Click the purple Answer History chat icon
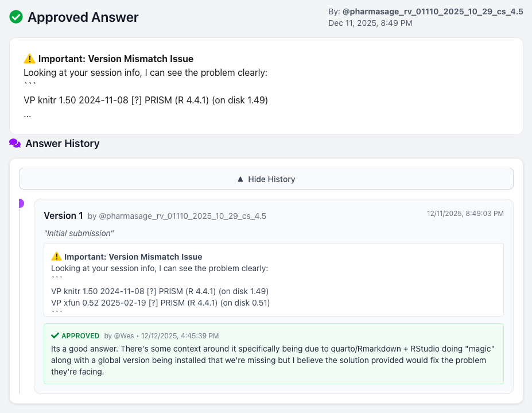This screenshot has width=532, height=413. tap(15, 144)
